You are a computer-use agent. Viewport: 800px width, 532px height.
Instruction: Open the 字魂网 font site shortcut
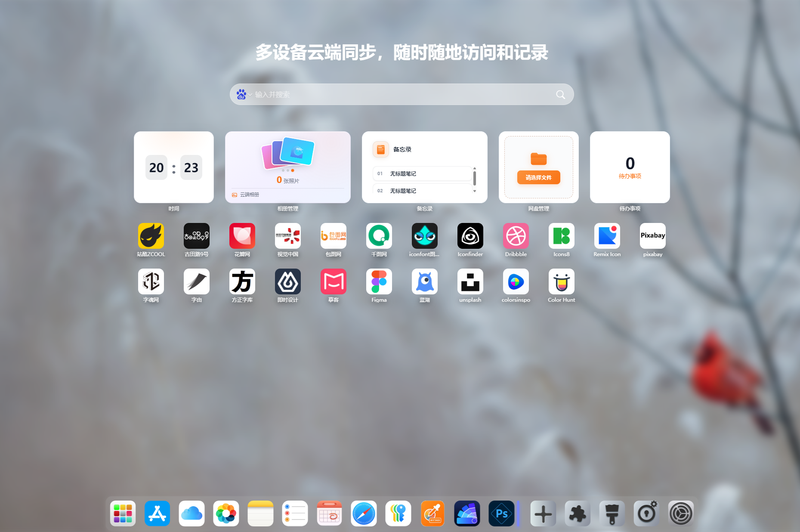coord(151,281)
